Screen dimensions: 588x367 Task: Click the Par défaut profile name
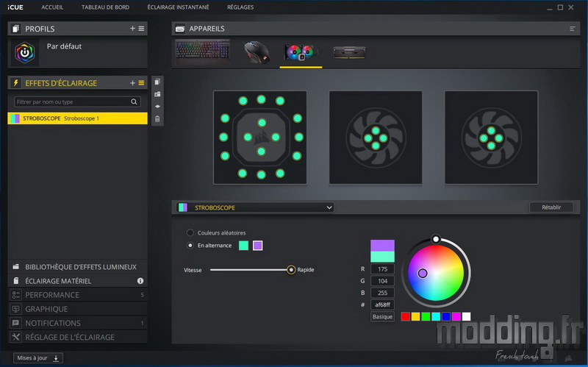click(x=64, y=46)
